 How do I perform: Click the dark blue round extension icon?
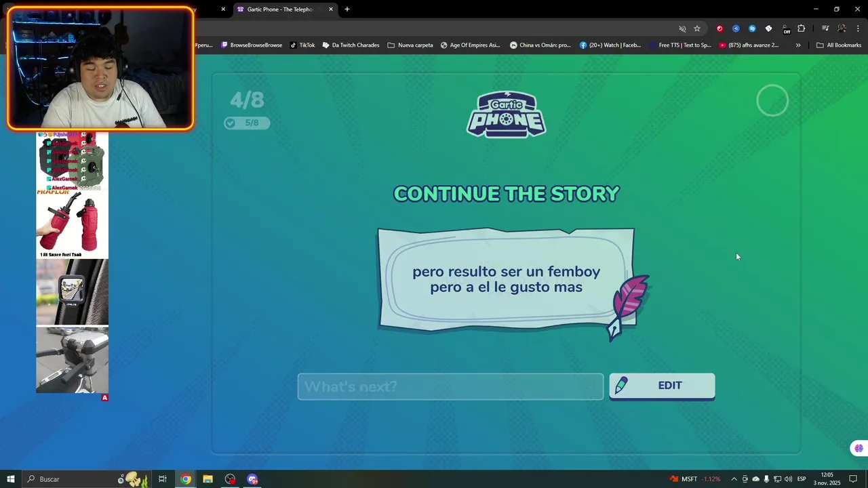tap(736, 28)
